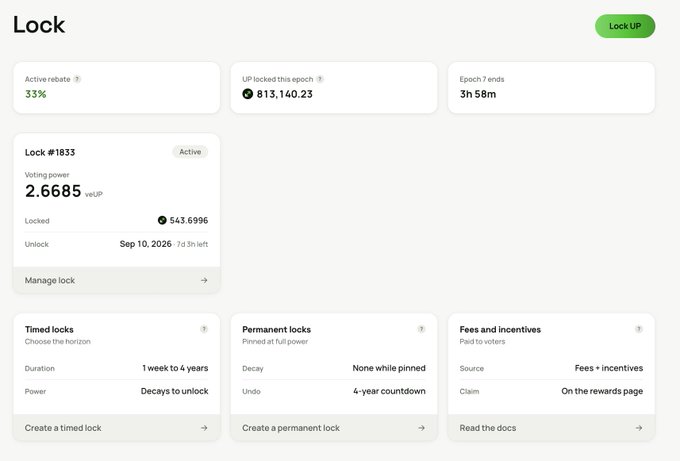Click the UP token icon beside 543.6996

point(162,220)
